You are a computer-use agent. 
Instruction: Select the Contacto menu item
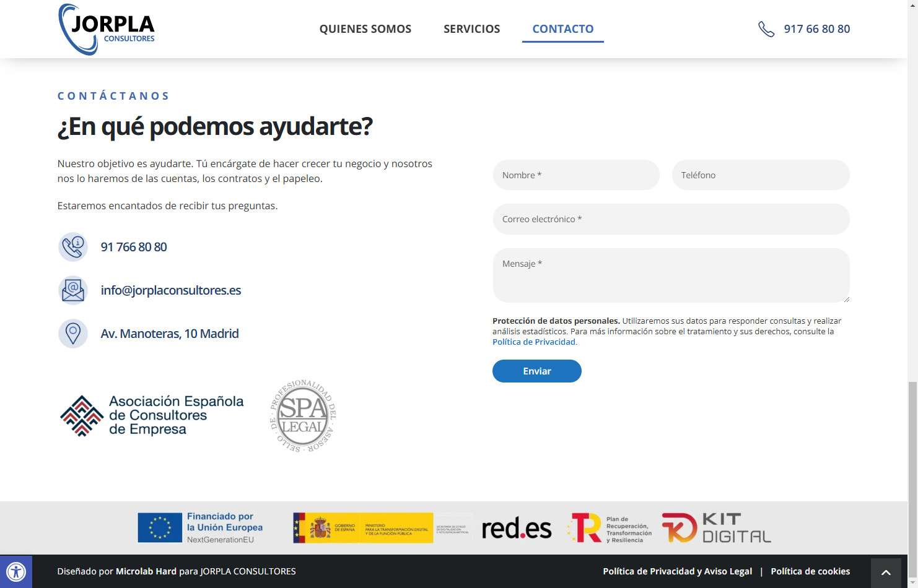point(562,29)
